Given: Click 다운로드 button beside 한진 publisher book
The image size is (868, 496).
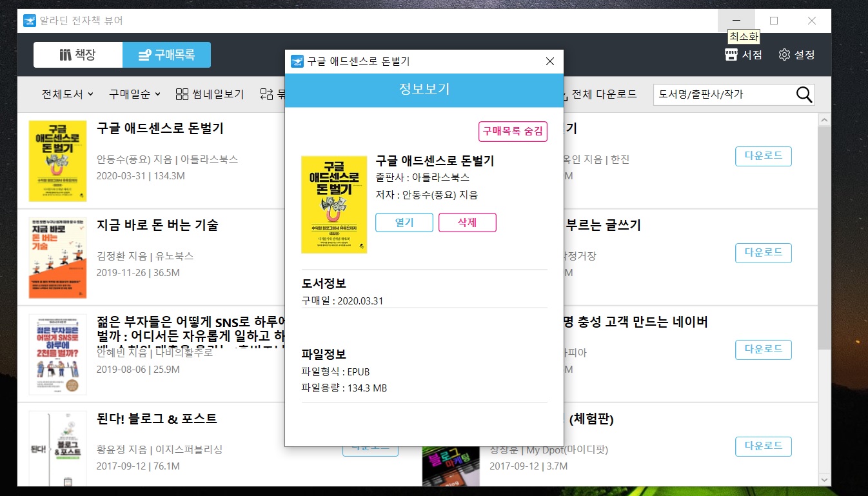Looking at the screenshot, I should coord(764,156).
